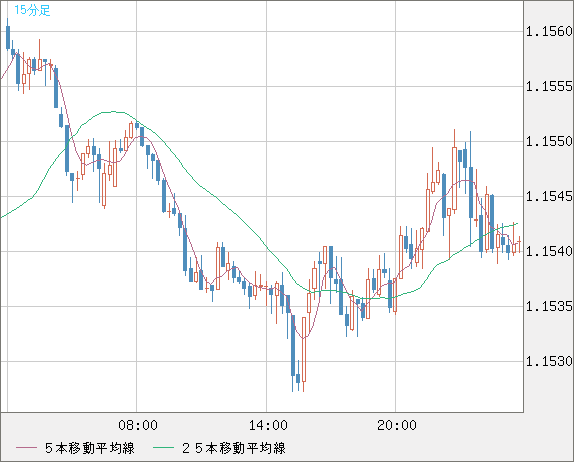Image resolution: width=574 pixels, height=462 pixels.
Task: Click the 20:00 time axis label
Action: pyautogui.click(x=397, y=425)
